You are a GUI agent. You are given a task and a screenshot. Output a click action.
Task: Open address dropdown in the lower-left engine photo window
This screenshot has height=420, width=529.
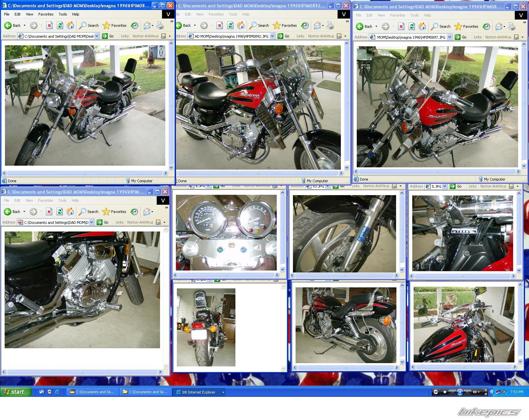(92, 223)
